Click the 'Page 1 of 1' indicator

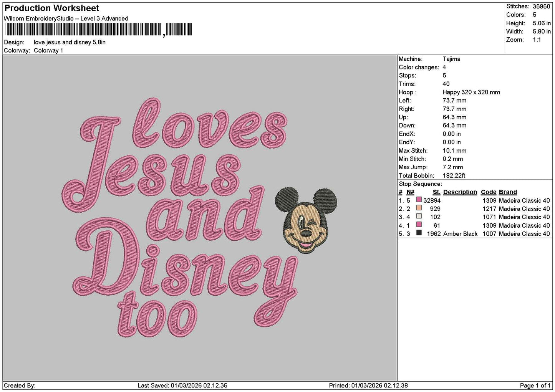point(535,385)
